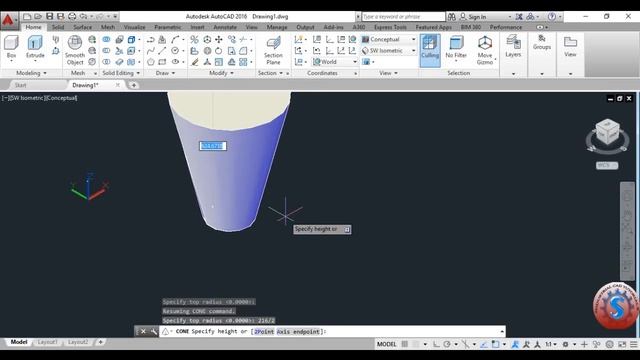Viewport: 640px width, 360px height.
Task: Toggle Polar tracking in the status bar
Action: click(447, 344)
